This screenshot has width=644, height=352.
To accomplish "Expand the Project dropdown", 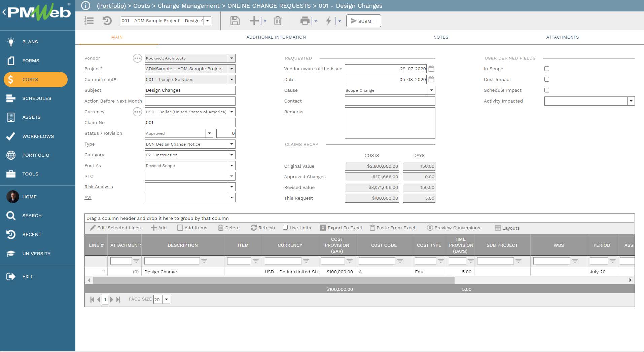I will click(x=231, y=69).
